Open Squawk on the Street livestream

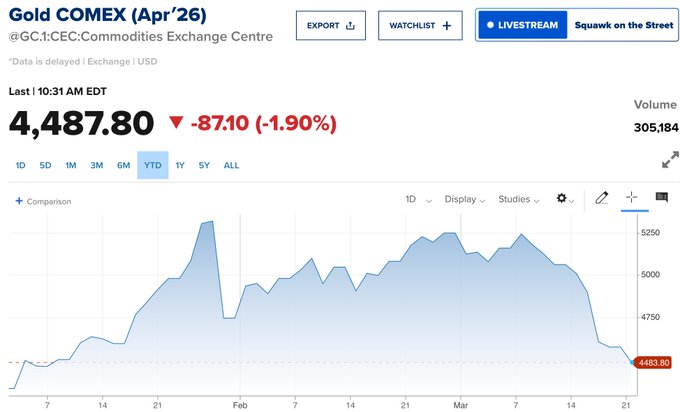[623, 25]
